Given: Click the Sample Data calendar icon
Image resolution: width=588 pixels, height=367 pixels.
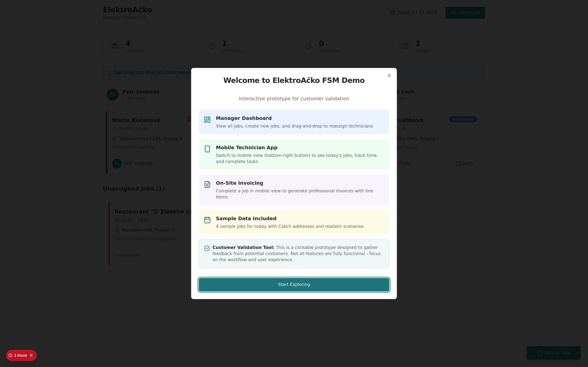Looking at the screenshot, I should point(207,220).
